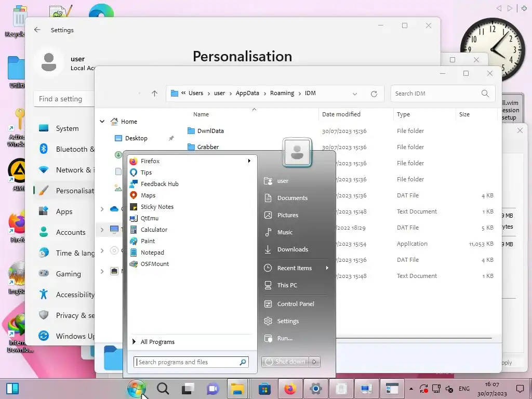This screenshot has height=399, width=532.
Task: Expand the Firefox jump list arrow
Action: [249, 161]
